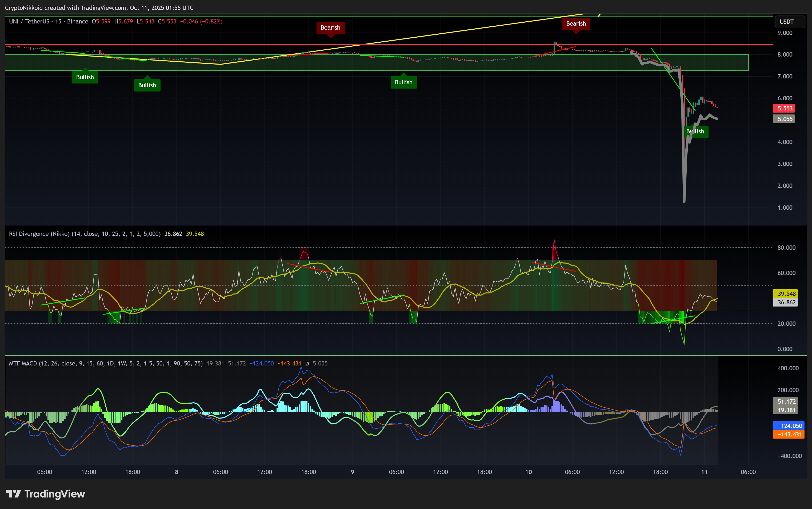812x509 pixels.
Task: Click the date label 11 on time axis
Action: click(704, 472)
